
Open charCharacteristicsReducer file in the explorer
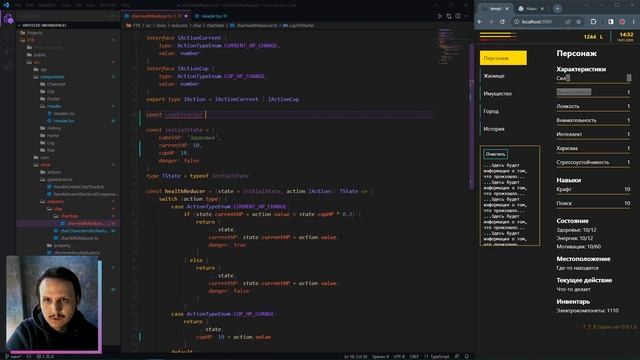click(84, 231)
